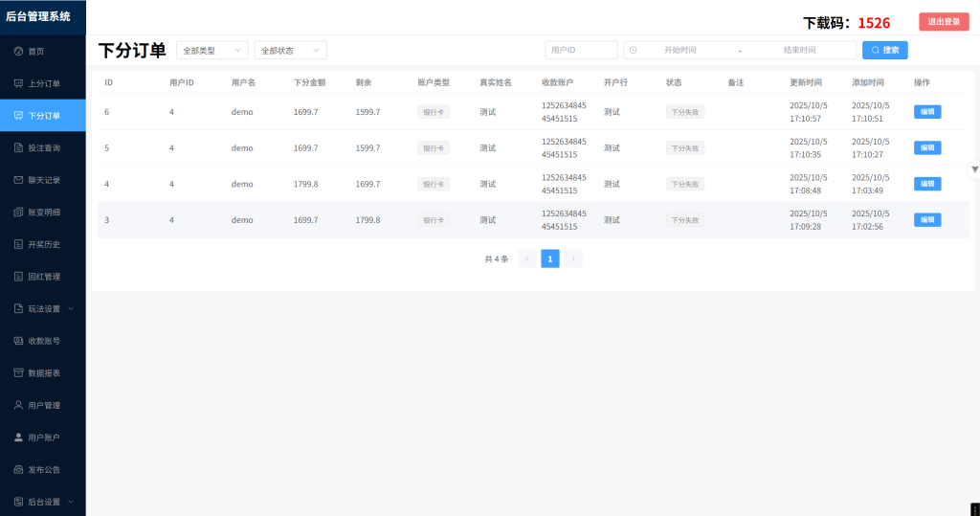Open the 全部状态 dropdown filter
Image resolution: width=980 pixels, height=516 pixels.
point(290,50)
